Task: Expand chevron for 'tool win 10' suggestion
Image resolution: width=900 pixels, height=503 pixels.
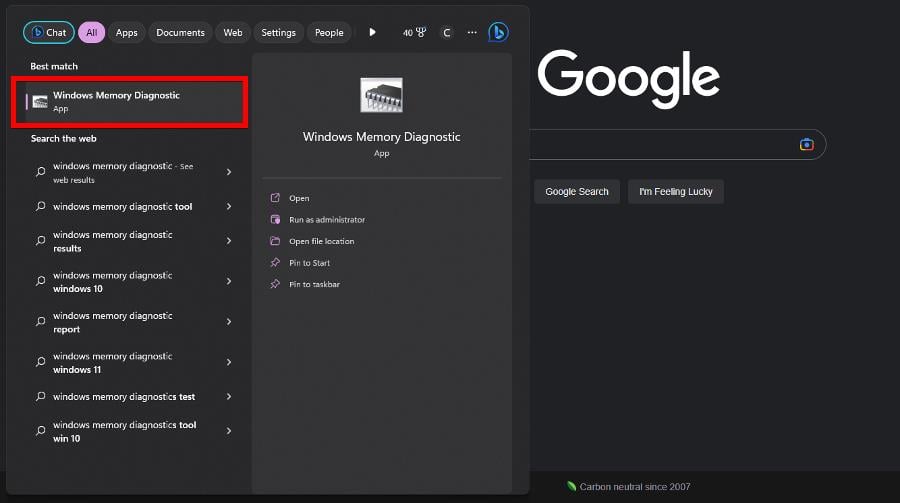Action: click(x=228, y=431)
